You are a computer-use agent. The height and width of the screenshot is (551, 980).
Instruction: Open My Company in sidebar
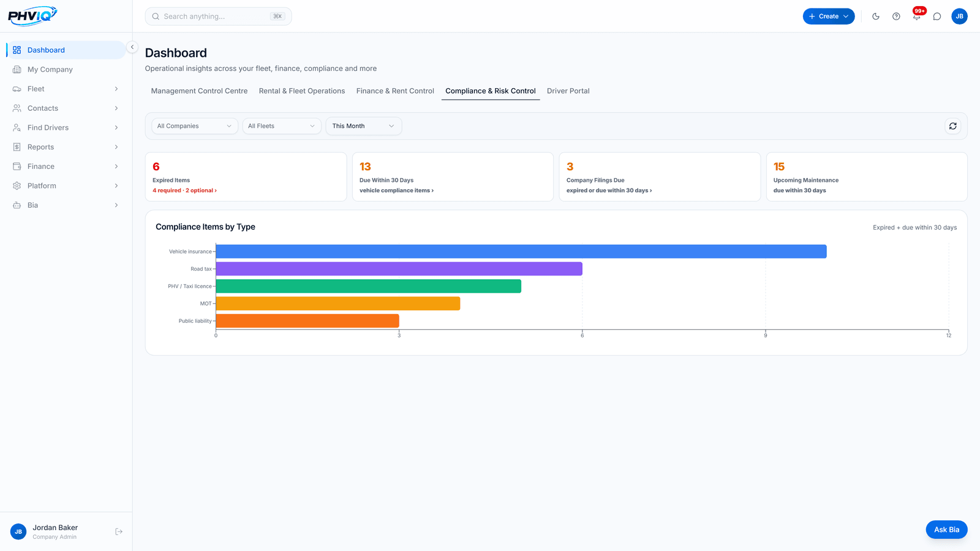(66, 70)
